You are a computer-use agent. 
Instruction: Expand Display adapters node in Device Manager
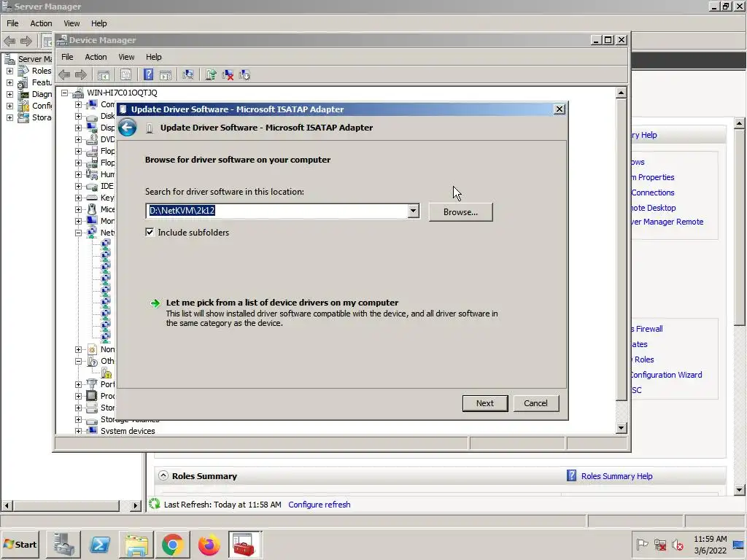pos(78,128)
